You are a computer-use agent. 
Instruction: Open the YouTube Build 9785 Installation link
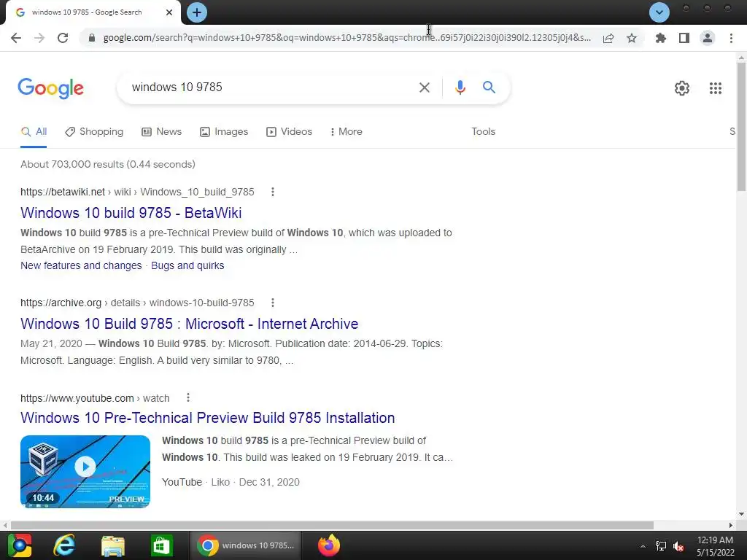pyautogui.click(x=208, y=418)
